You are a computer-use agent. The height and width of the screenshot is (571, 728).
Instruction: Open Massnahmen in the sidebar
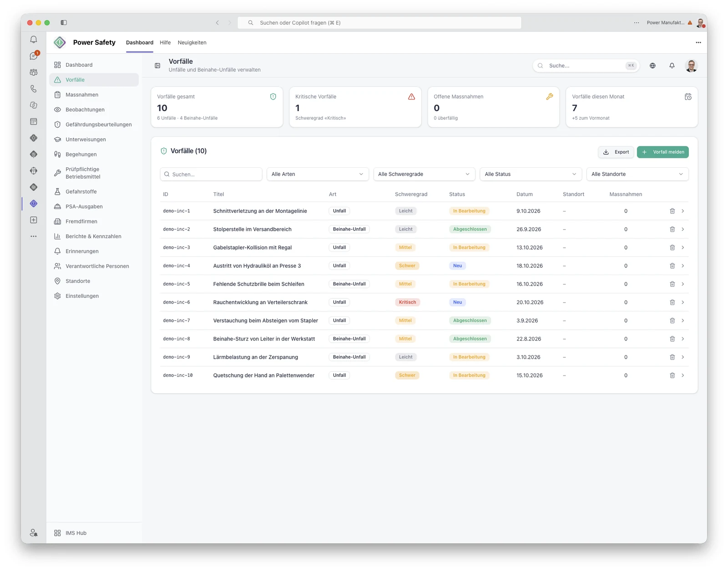coord(94,95)
